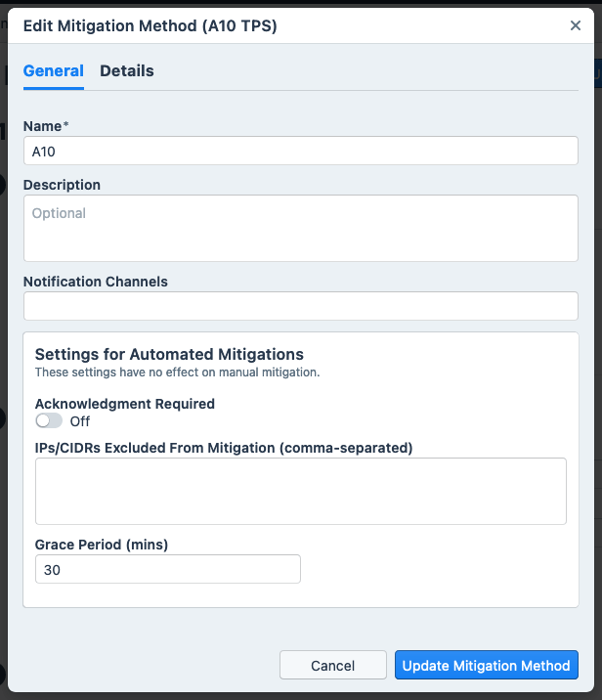This screenshot has width=602, height=700.
Task: Switch to the Details tab
Action: (127, 70)
